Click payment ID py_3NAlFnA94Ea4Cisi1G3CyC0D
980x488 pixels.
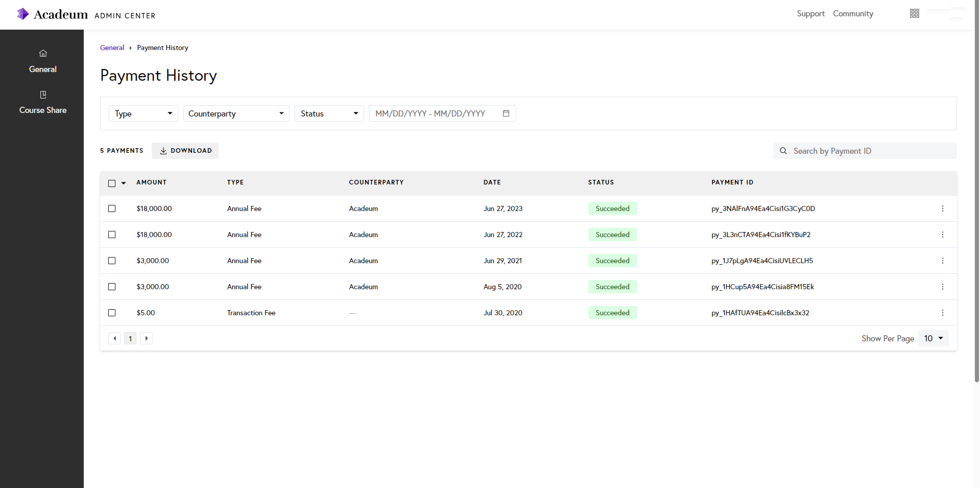(763, 208)
